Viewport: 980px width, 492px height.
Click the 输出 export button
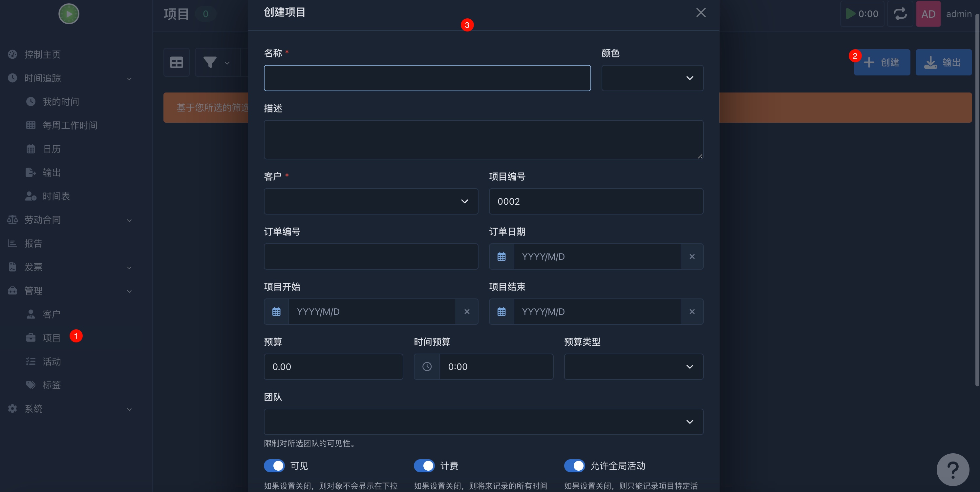coord(944,62)
